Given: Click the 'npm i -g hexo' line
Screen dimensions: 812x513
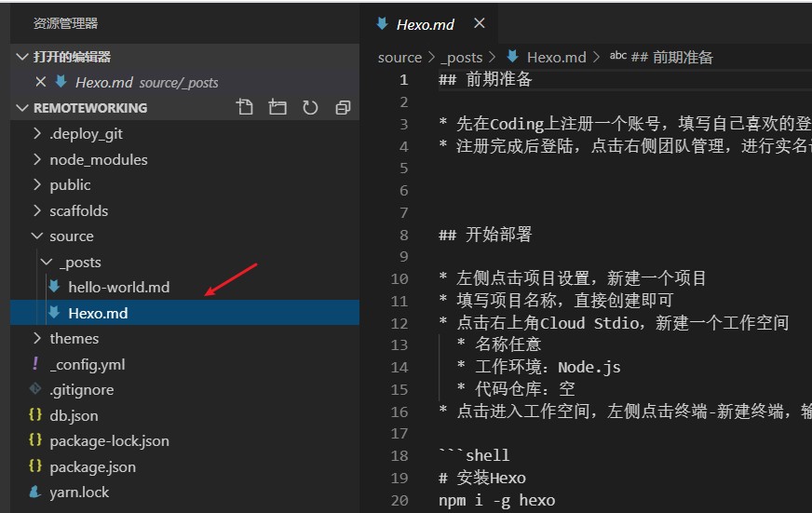Looking at the screenshot, I should pos(496,500).
